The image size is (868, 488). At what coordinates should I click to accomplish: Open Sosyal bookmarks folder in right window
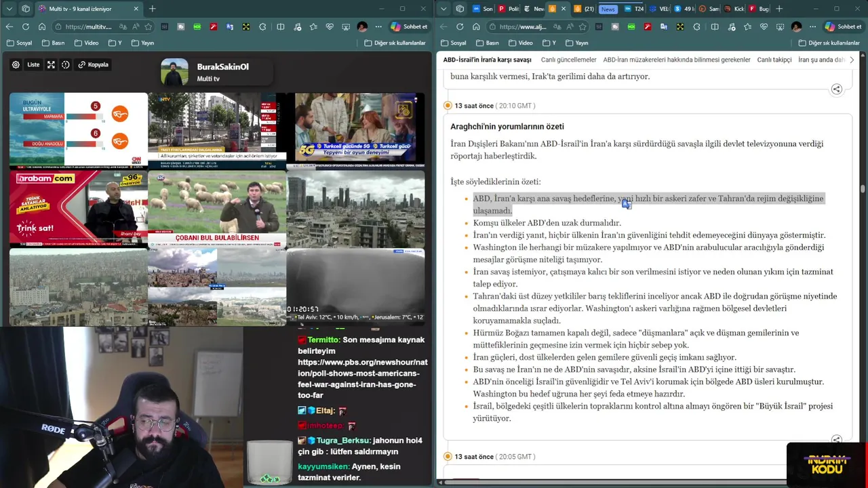click(454, 43)
